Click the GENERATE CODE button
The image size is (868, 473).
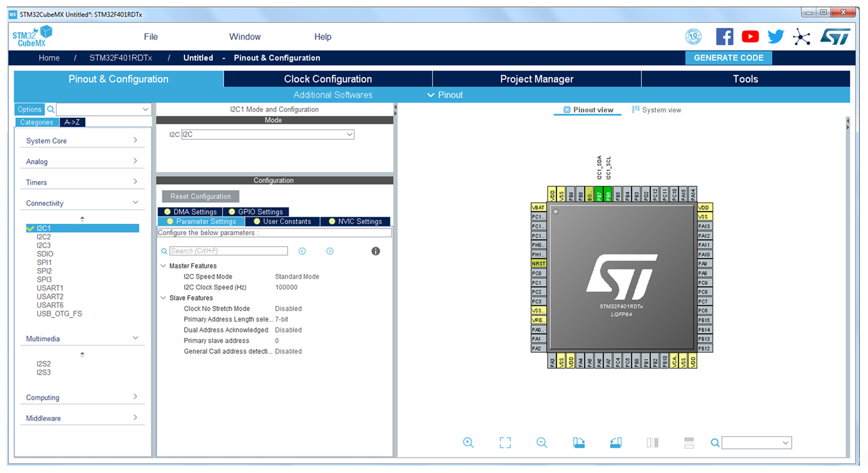click(729, 58)
